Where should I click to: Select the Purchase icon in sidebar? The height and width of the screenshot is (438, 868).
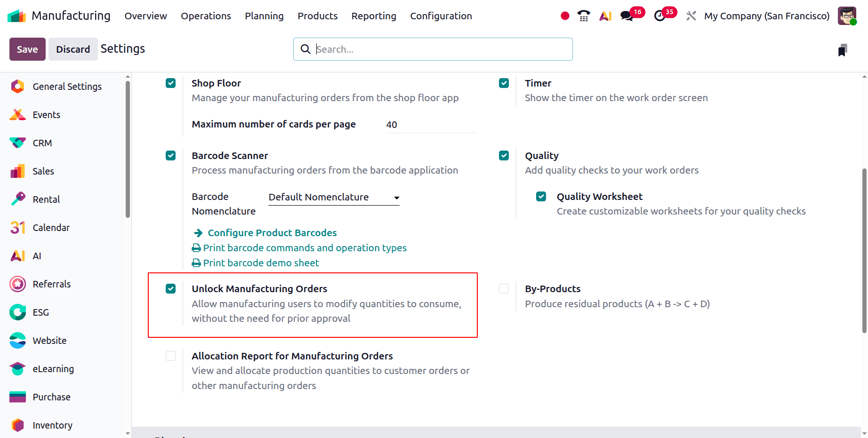click(17, 397)
